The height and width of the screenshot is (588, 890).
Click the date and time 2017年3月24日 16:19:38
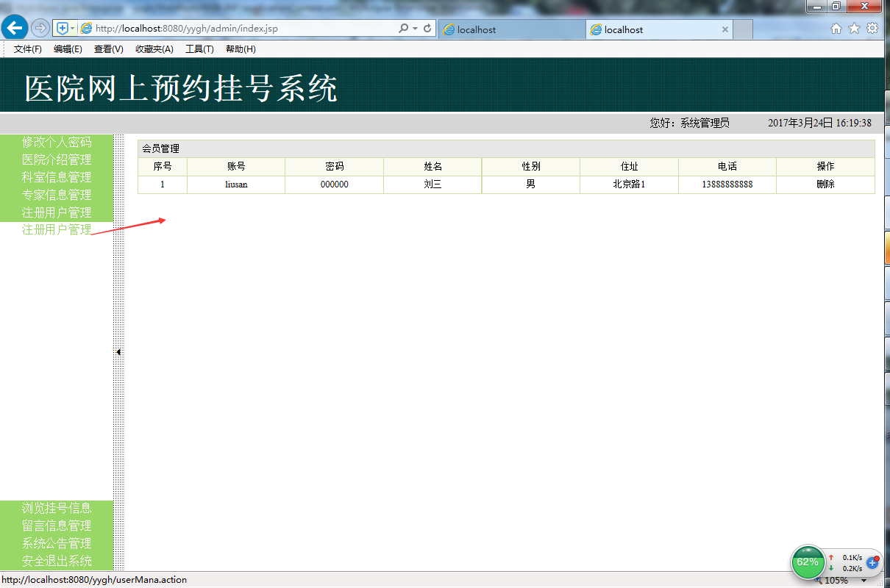pos(819,123)
